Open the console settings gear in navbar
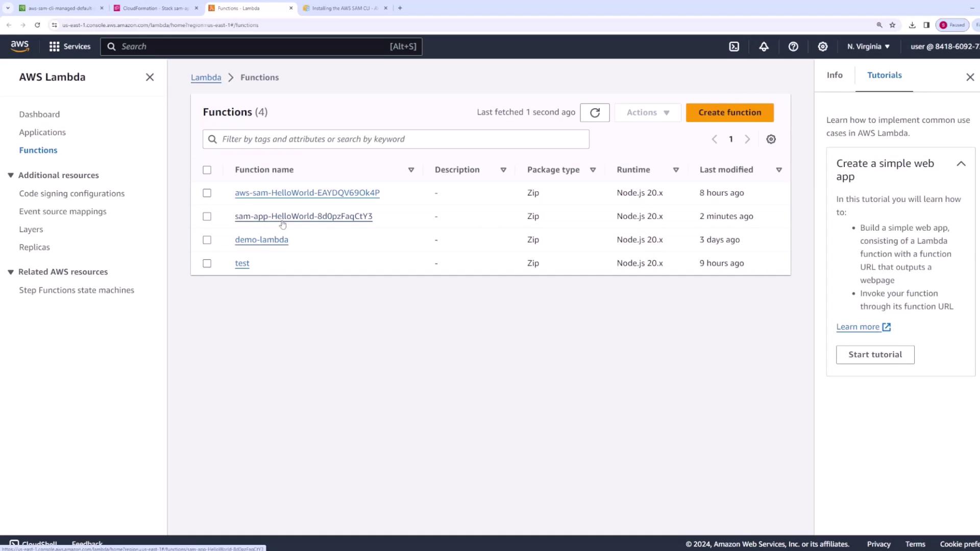 [x=823, y=46]
